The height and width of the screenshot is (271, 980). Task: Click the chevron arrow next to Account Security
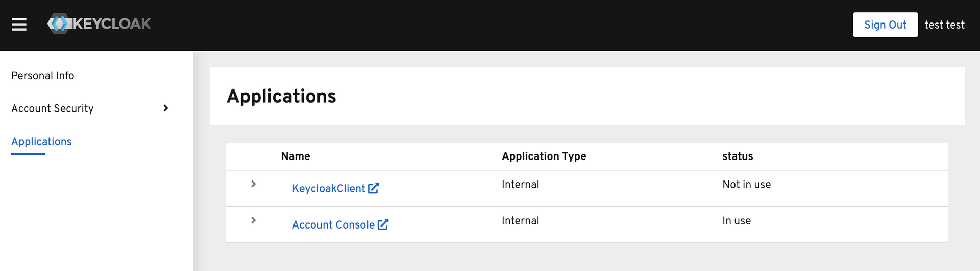click(165, 108)
